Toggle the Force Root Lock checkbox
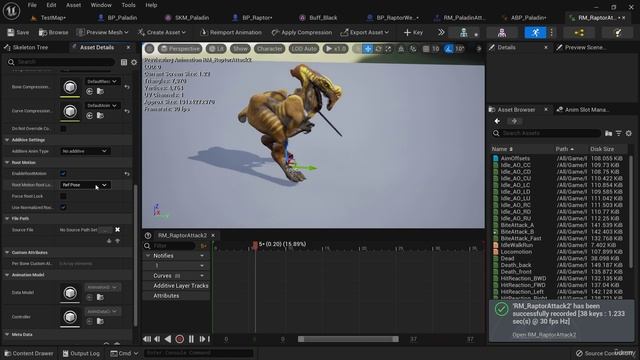The height and width of the screenshot is (360, 640). click(x=63, y=196)
